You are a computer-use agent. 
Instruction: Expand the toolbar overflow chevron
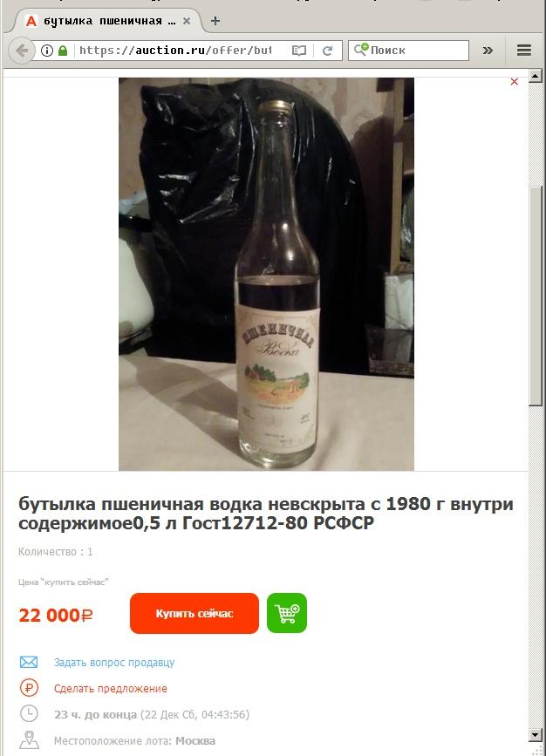point(488,51)
